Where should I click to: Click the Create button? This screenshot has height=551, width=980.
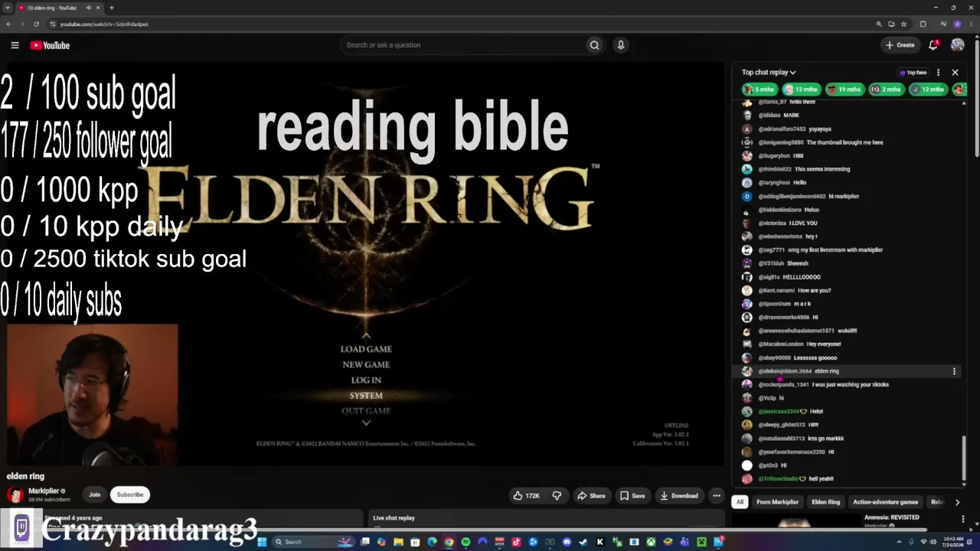click(x=900, y=45)
